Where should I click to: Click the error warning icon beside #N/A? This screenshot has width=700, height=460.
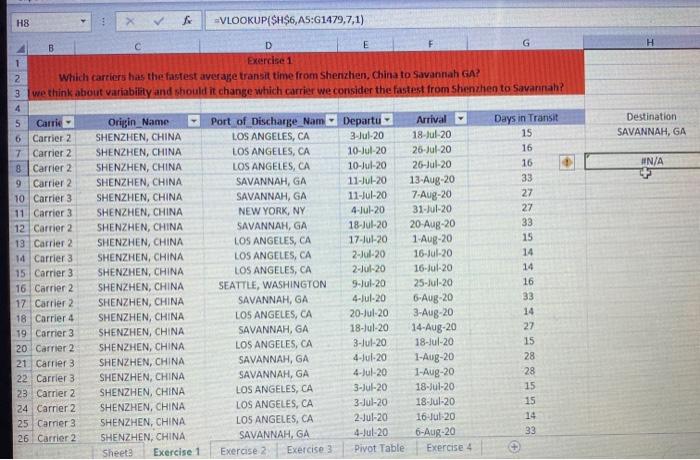[x=567, y=162]
